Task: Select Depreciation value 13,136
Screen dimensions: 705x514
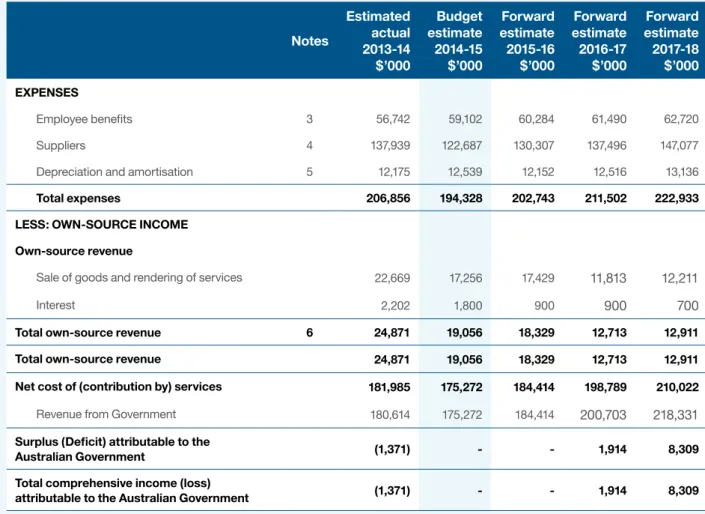Action: click(683, 172)
